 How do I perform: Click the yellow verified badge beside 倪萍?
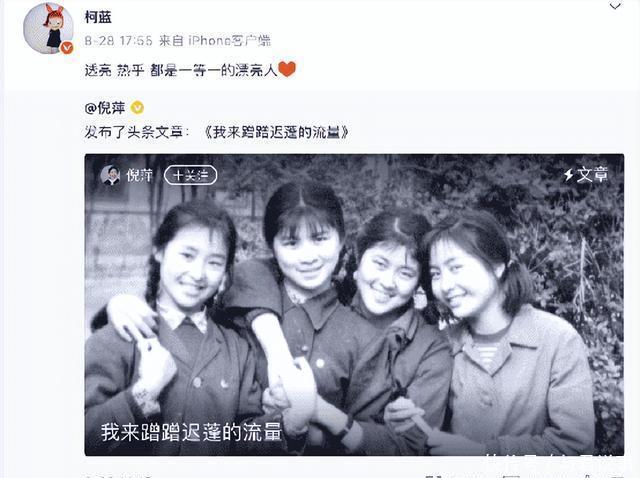(x=137, y=108)
